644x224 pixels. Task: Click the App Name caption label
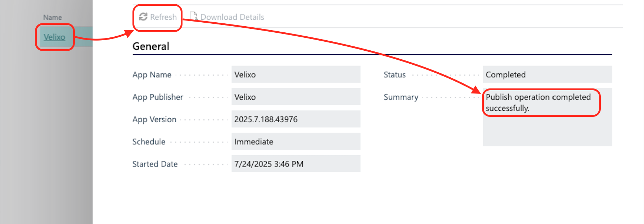(152, 75)
